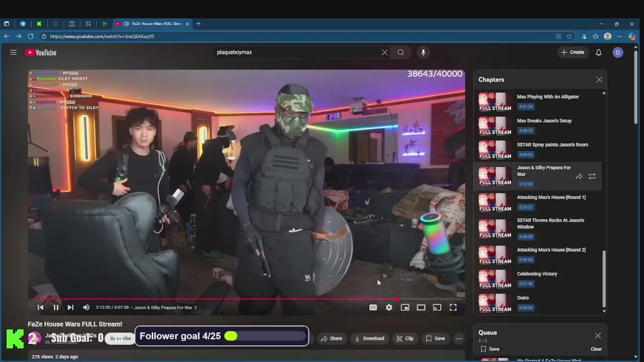Viewport: 644px width, 362px height.
Task: Open the D account avatar menu
Action: (618, 52)
